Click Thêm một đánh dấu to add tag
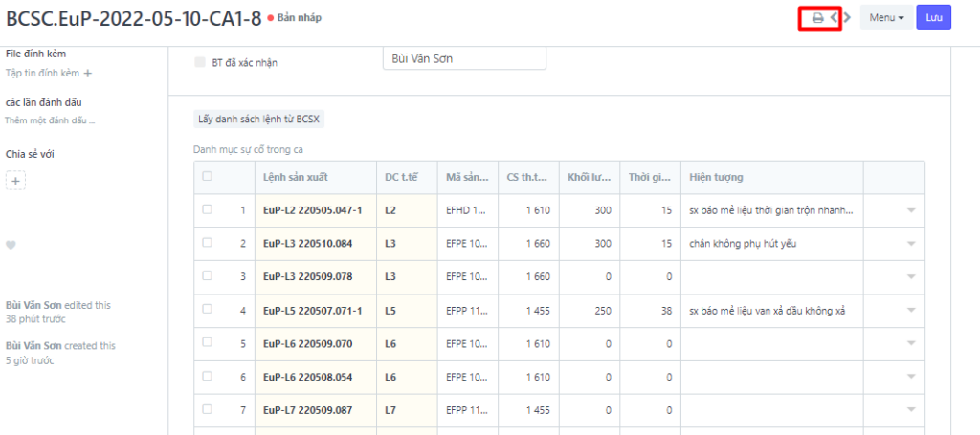This screenshot has height=435, width=980. [50, 120]
